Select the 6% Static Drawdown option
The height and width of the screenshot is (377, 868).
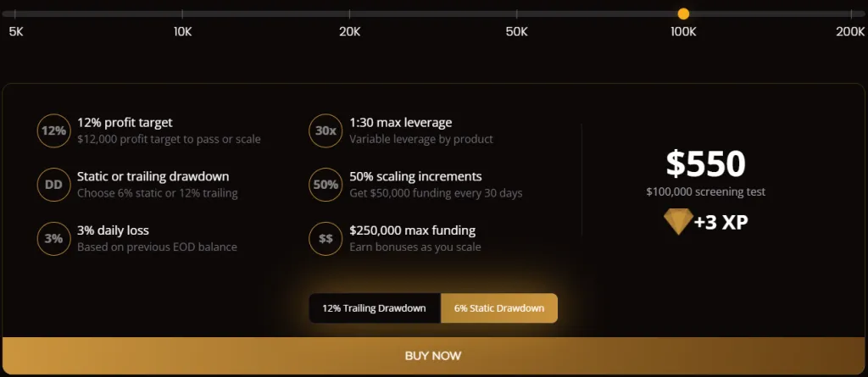pyautogui.click(x=498, y=308)
